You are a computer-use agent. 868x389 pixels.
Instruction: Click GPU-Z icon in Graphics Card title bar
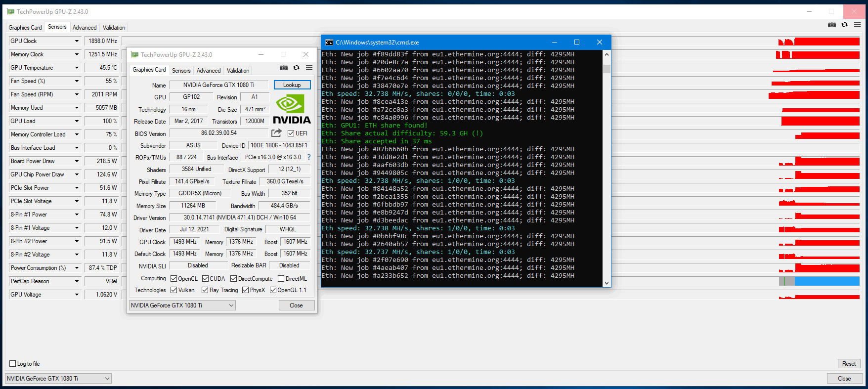click(134, 55)
